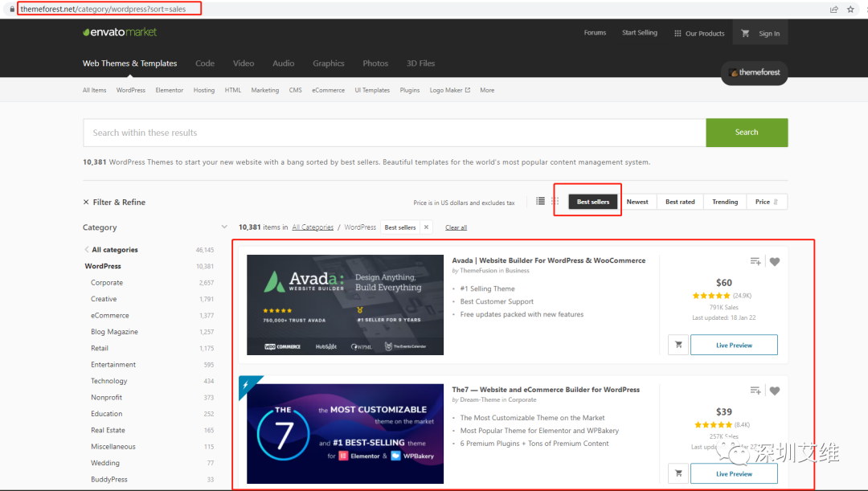The height and width of the screenshot is (491, 868).
Task: Sort results by Newest
Action: [x=637, y=202]
